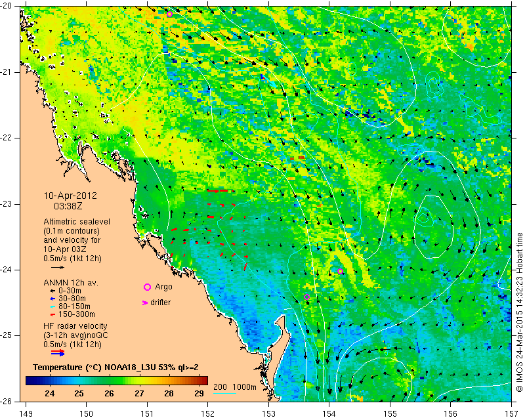Image resolution: width=525 pixels, height=420 pixels.
Task: Click the longitude axis label 152
Action: [207, 414]
